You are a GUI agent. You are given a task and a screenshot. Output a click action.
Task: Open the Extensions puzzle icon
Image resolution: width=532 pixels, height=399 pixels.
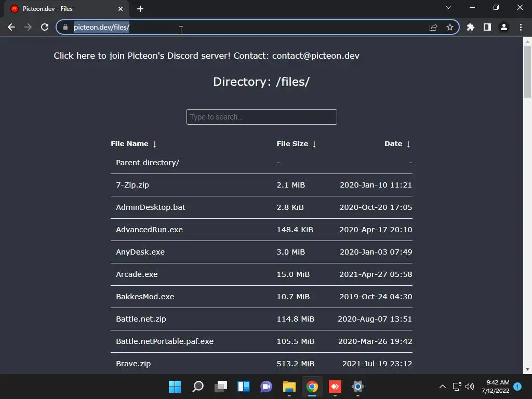[x=471, y=27]
